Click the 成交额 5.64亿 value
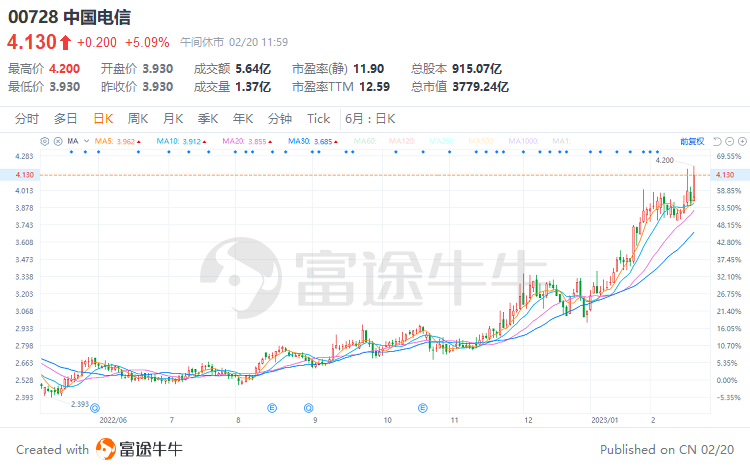 (253, 69)
